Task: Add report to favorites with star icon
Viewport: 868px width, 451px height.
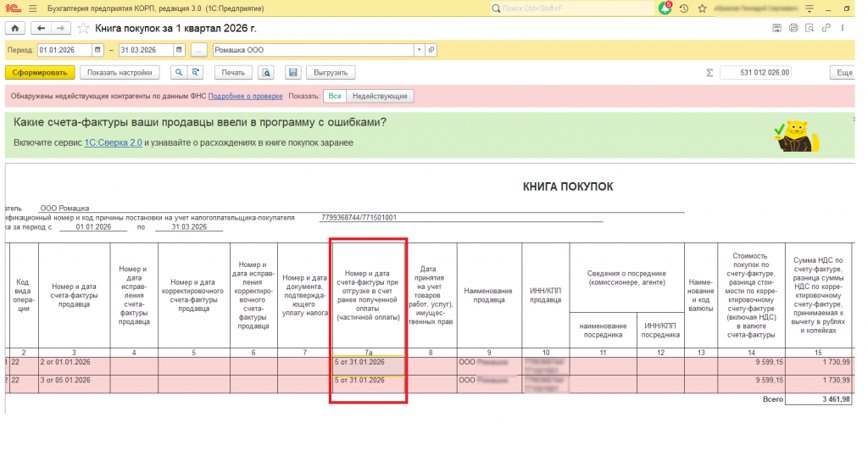Action: coord(83,28)
